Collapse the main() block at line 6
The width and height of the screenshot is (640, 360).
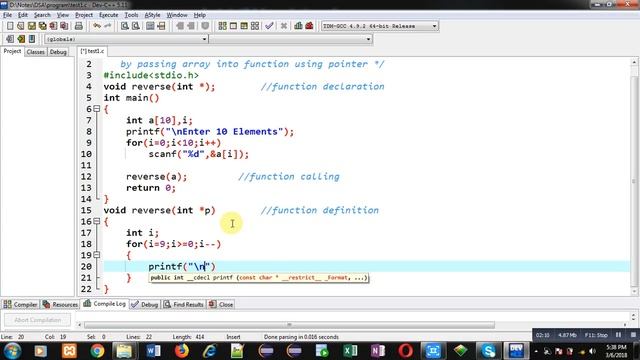pyautogui.click(x=97, y=109)
